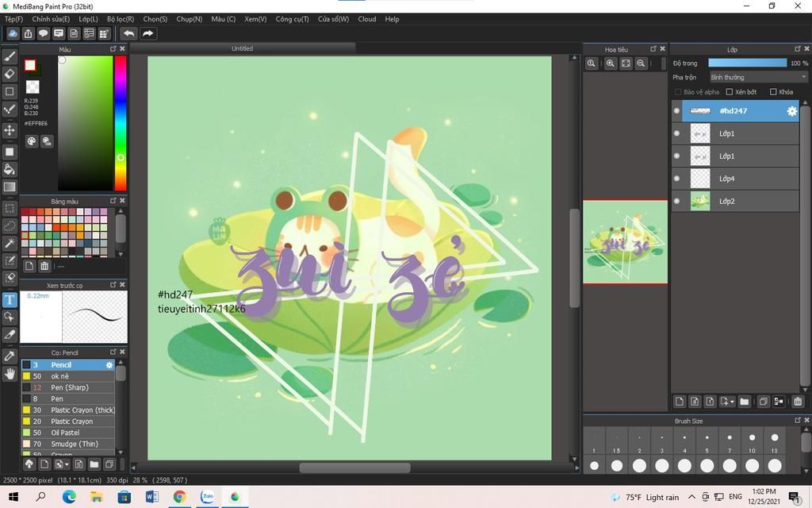Open the Bộ lọc(R) menu

coord(121,19)
